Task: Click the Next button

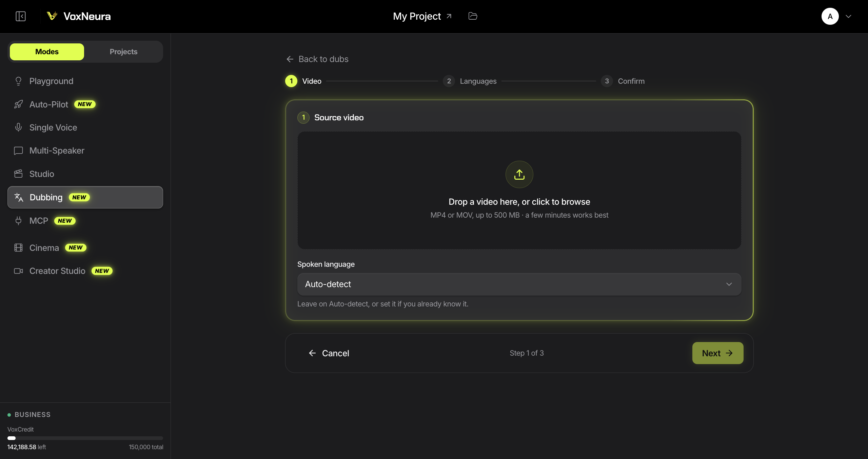Action: 717,353
